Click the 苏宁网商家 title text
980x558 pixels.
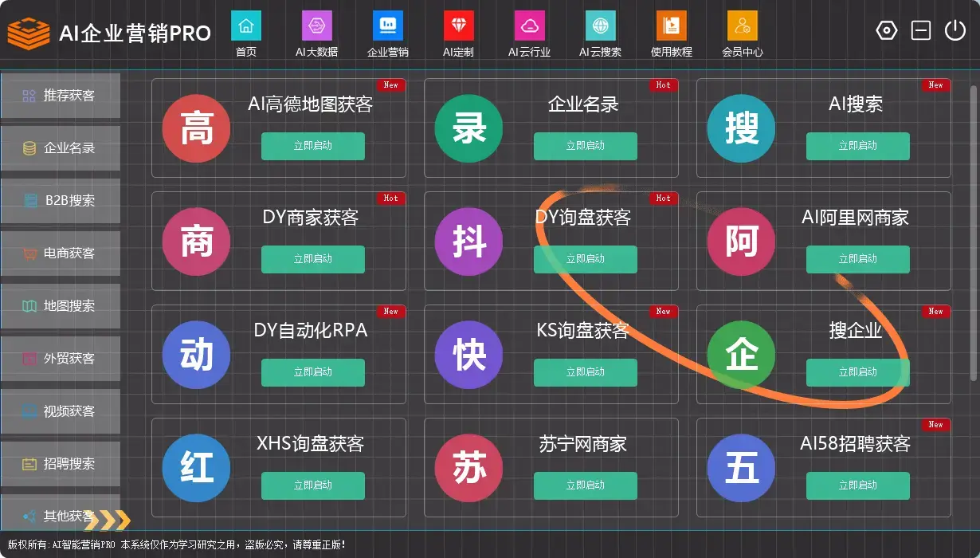tap(583, 444)
